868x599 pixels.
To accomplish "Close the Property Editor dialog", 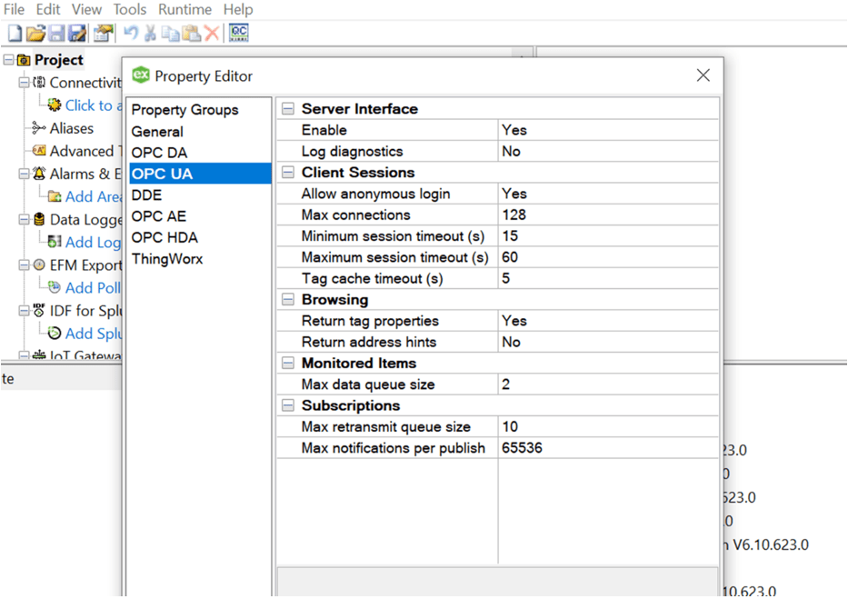I will tap(703, 75).
